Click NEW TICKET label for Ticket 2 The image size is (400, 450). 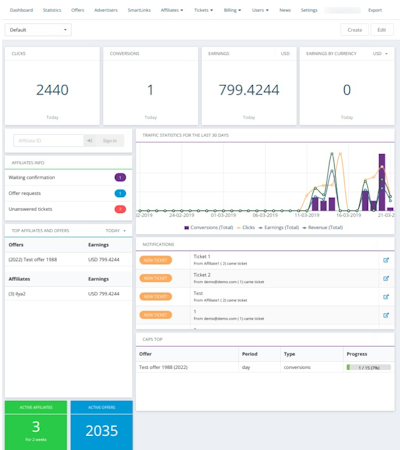pyautogui.click(x=156, y=278)
